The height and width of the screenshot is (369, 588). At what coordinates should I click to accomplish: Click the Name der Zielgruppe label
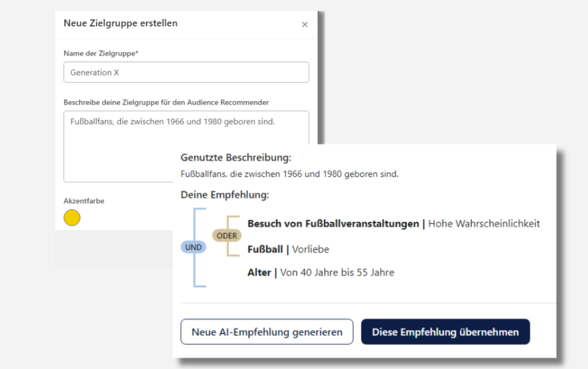pyautogui.click(x=101, y=53)
